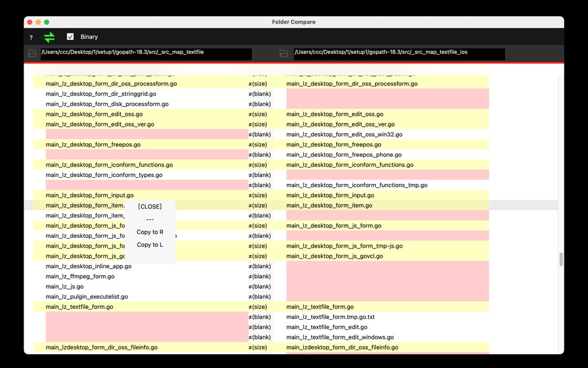Click the right folder path field
Image resolution: width=588 pixels, height=368 pixels.
click(x=399, y=54)
